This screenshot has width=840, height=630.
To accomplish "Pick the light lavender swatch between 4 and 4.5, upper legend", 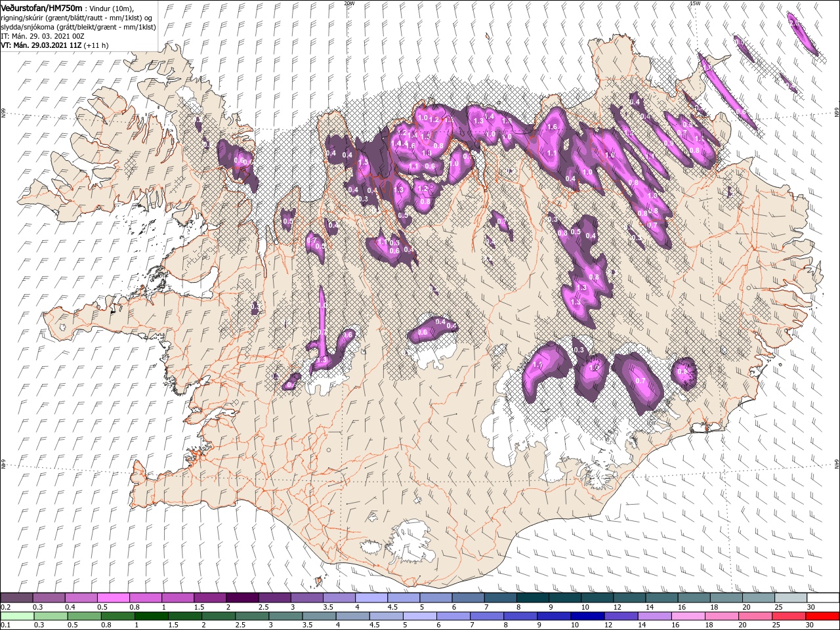I will (x=371, y=597).
